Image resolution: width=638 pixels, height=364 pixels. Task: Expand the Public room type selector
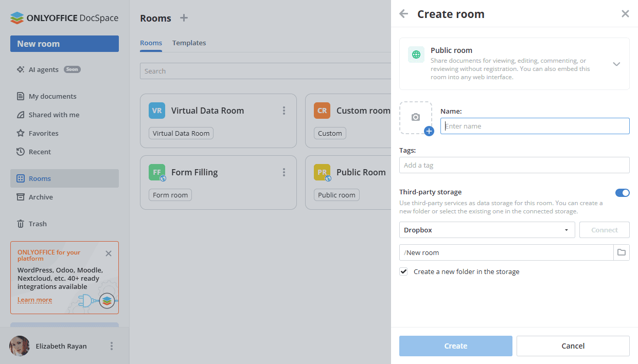pyautogui.click(x=616, y=64)
